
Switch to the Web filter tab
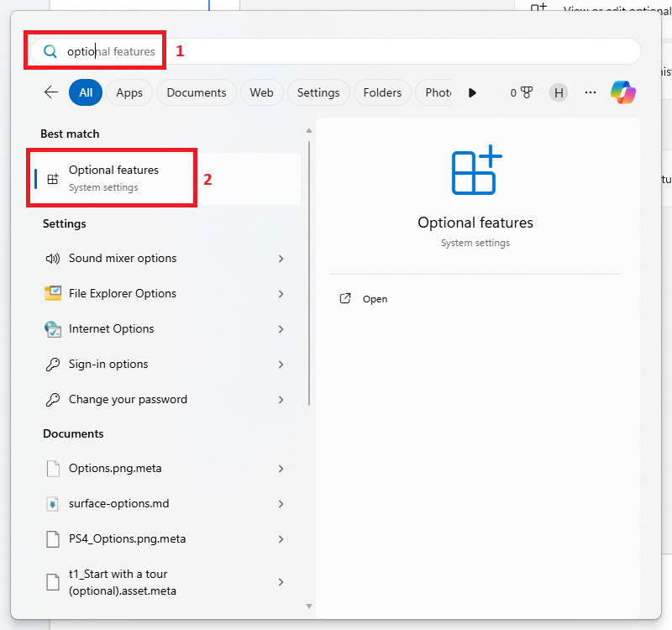[x=261, y=92]
